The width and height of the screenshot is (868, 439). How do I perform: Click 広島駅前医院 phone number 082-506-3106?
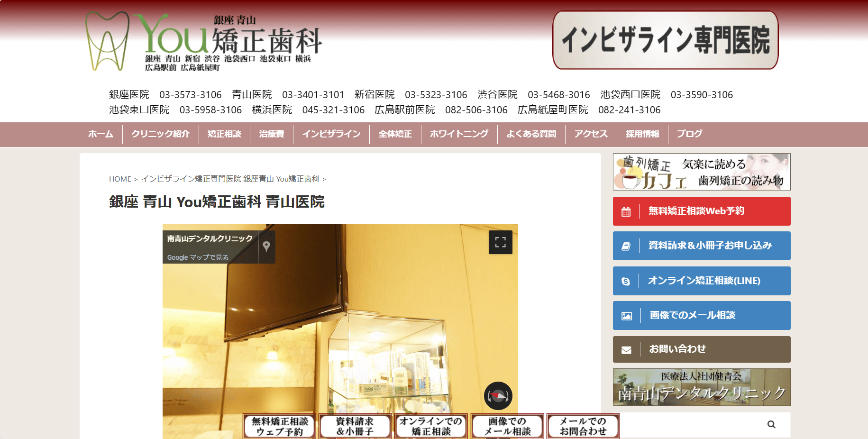[476, 110]
